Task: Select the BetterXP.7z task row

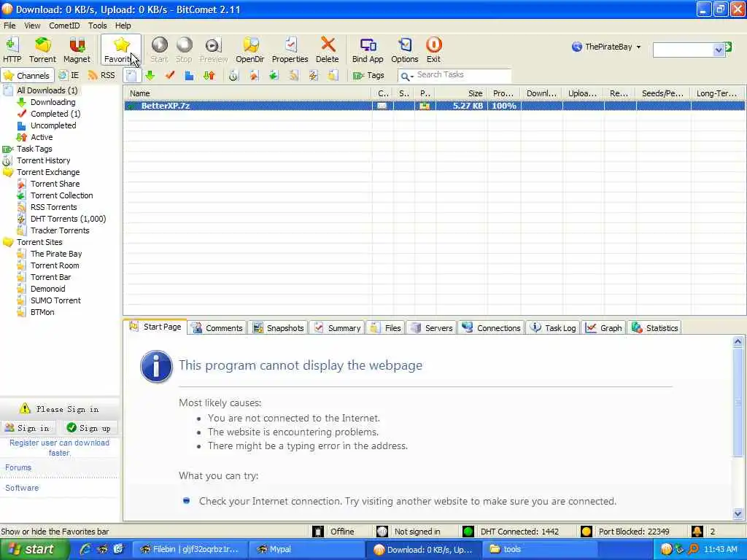Action: click(x=435, y=106)
